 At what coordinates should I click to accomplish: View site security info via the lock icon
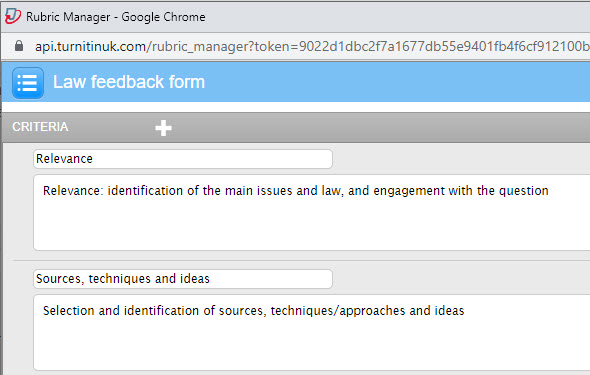[19, 46]
